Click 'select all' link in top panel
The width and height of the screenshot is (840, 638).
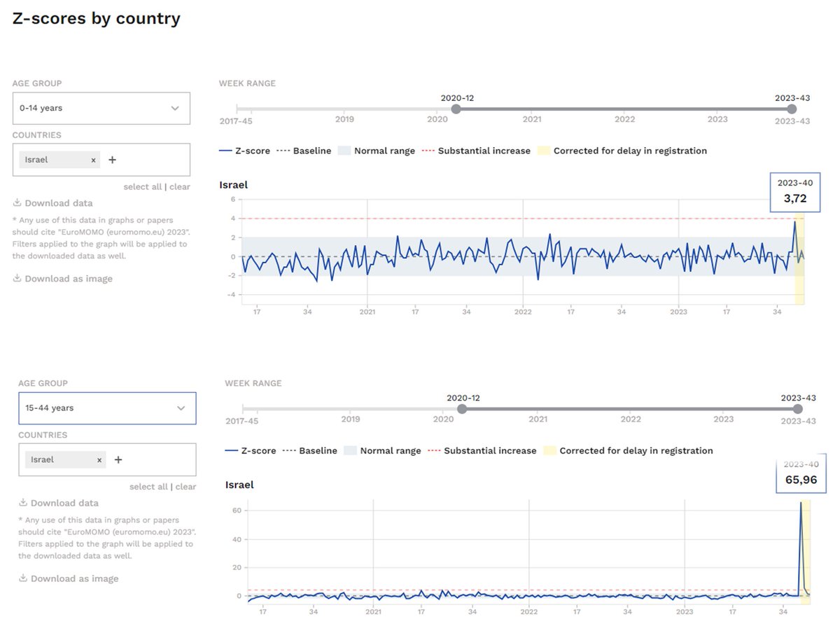pyautogui.click(x=142, y=187)
